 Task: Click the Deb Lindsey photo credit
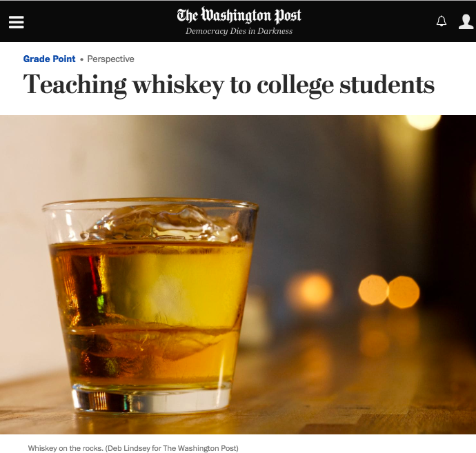coord(172,448)
